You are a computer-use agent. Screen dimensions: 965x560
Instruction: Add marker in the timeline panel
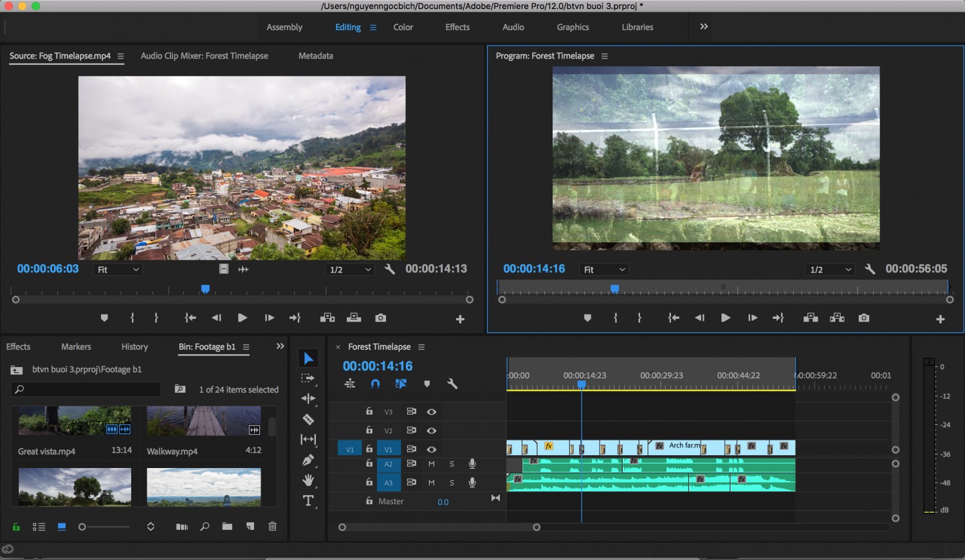click(427, 384)
